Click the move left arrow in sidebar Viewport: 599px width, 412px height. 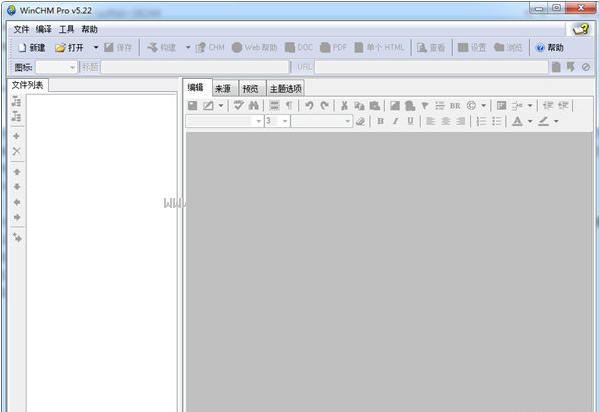(17, 202)
